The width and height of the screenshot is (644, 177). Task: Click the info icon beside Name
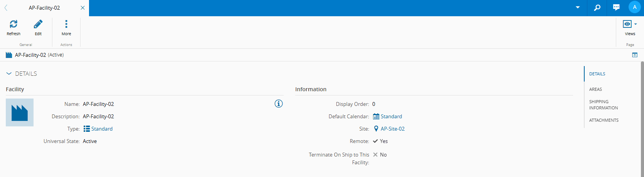pos(279,104)
